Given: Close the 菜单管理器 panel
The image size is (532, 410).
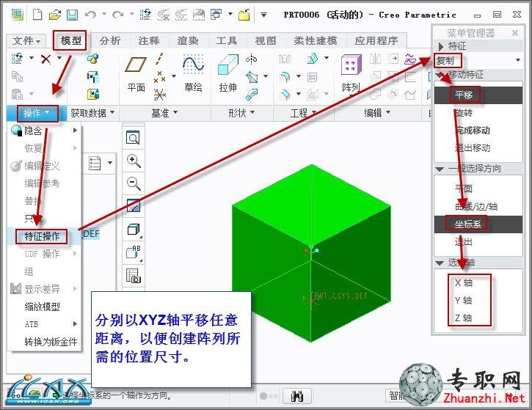Looking at the screenshot, I should click(515, 33).
